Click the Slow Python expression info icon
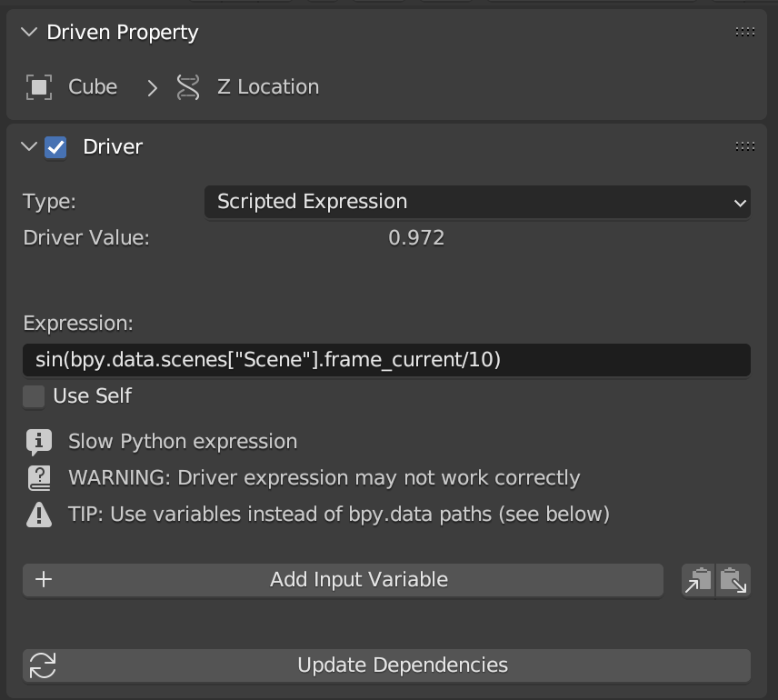The width and height of the screenshot is (778, 700). (39, 442)
